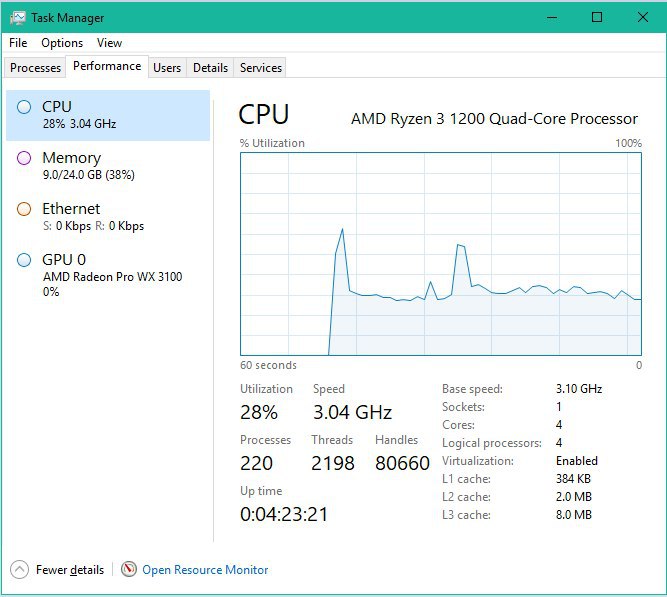
Task: Open the File menu
Action: (x=18, y=43)
